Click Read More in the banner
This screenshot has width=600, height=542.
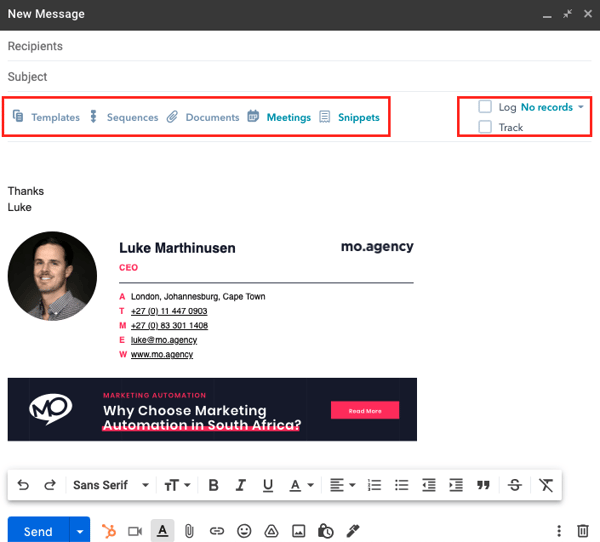click(365, 410)
